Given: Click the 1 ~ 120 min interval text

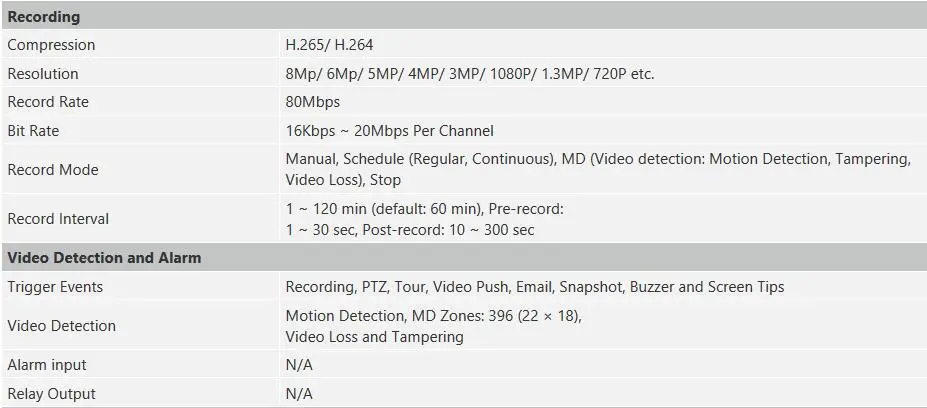Looking at the screenshot, I should tap(425, 219).
